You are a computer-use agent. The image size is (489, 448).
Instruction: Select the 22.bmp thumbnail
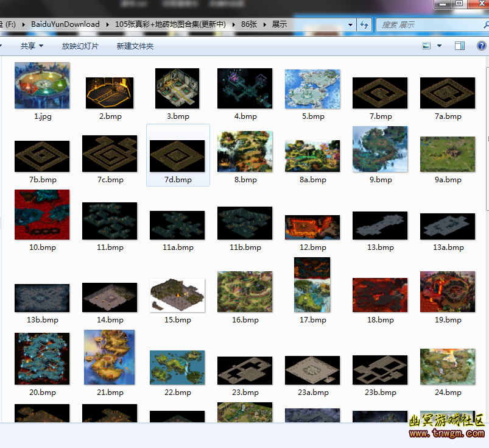click(x=177, y=368)
